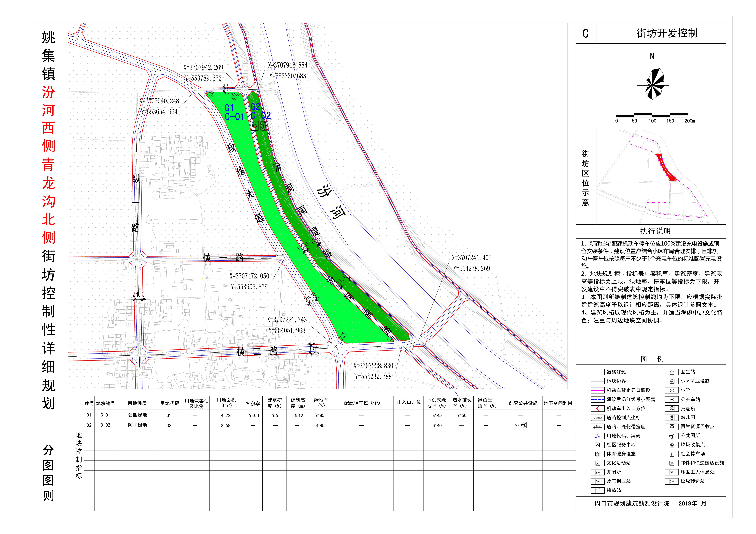Click coordinate label X=3707940.248
The height and width of the screenshot is (534, 756).
click(x=159, y=101)
